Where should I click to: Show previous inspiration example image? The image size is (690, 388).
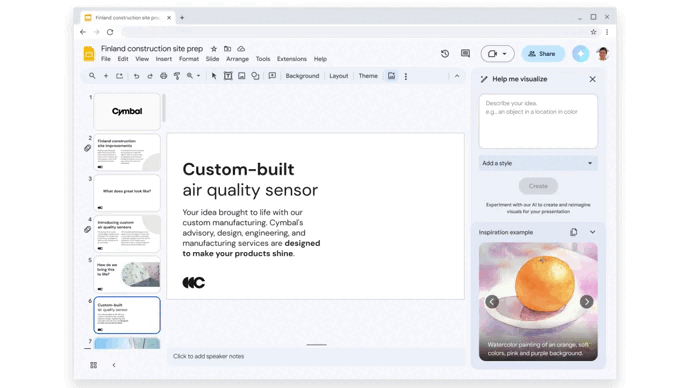(492, 301)
